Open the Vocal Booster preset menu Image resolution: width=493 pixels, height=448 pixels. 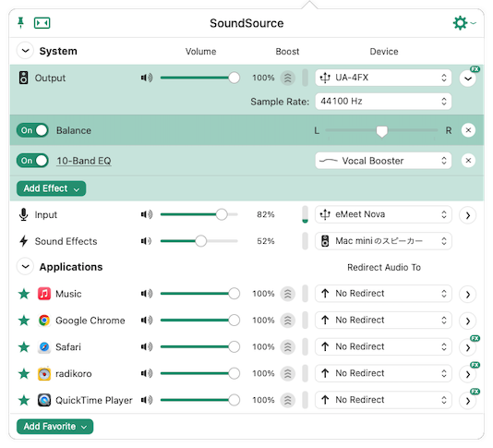pos(383,161)
